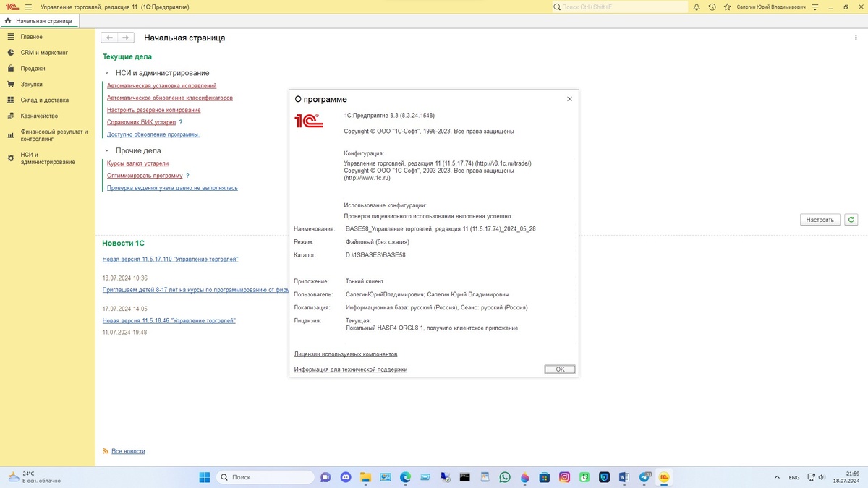The height and width of the screenshot is (488, 868).
Task: Open the weather widget 24°C
Action: click(34, 477)
